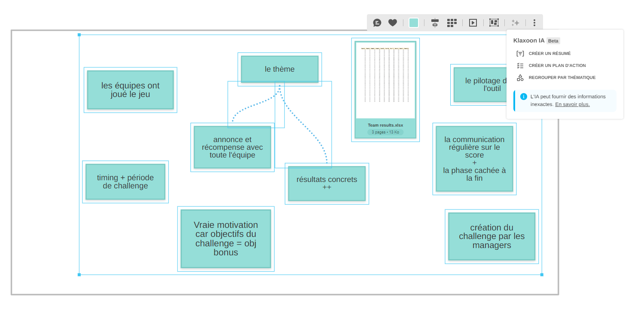644x324 pixels.
Task: Click the 'timing + période de challenge' note
Action: pyautogui.click(x=125, y=182)
